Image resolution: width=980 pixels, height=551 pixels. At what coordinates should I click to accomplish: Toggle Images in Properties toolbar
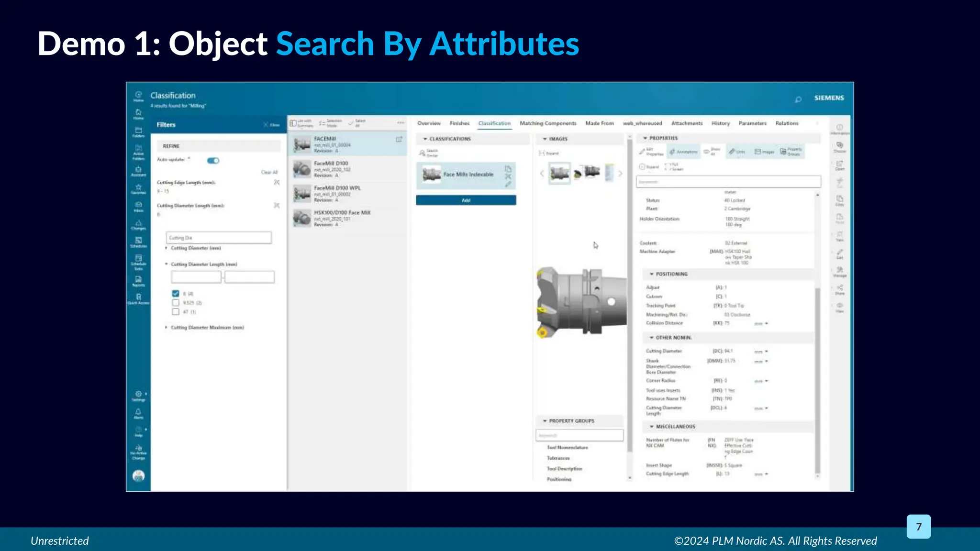[764, 152]
